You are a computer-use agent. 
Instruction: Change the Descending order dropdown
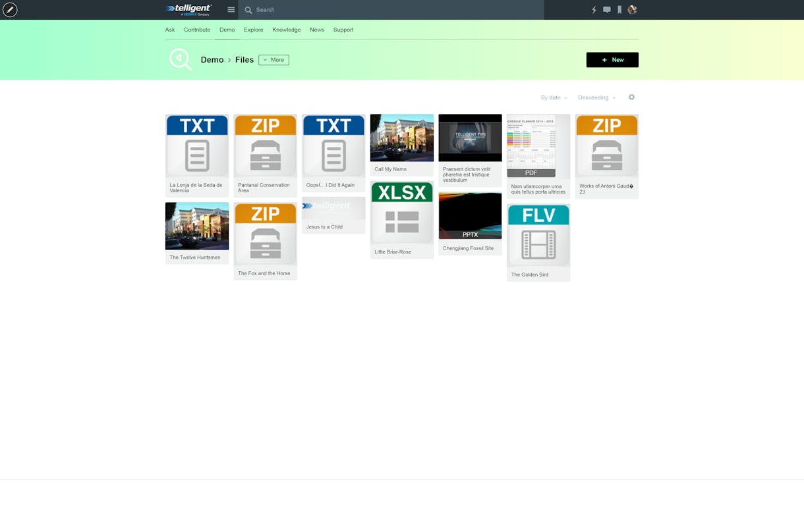[596, 97]
